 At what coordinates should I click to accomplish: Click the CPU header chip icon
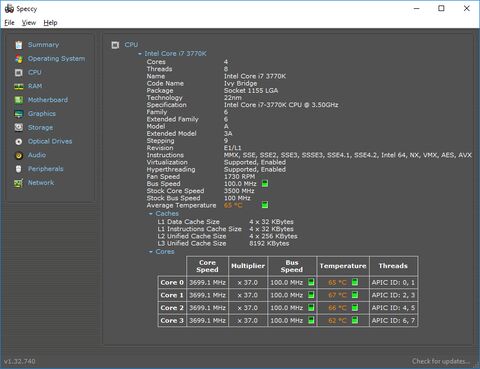(115, 45)
